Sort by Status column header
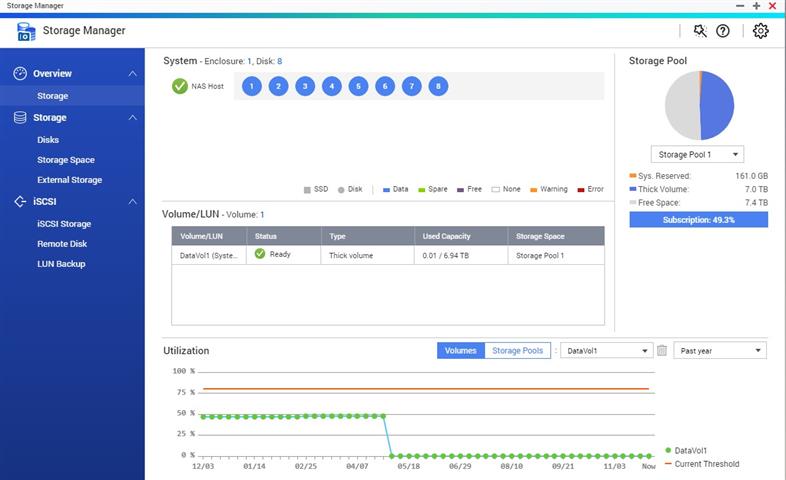 pos(284,236)
